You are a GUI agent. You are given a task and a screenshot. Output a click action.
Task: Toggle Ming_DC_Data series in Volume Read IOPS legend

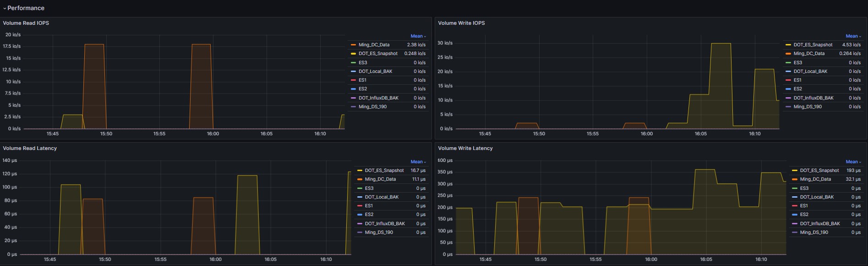pyautogui.click(x=374, y=45)
